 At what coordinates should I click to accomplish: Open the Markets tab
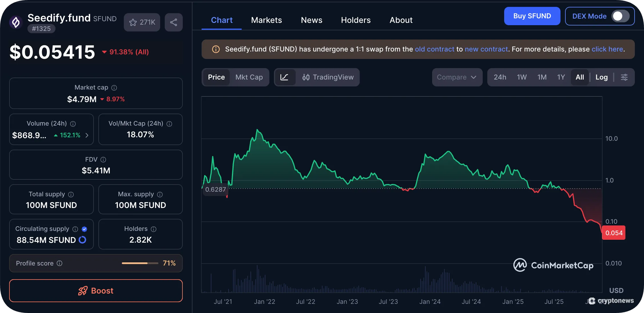(266, 20)
